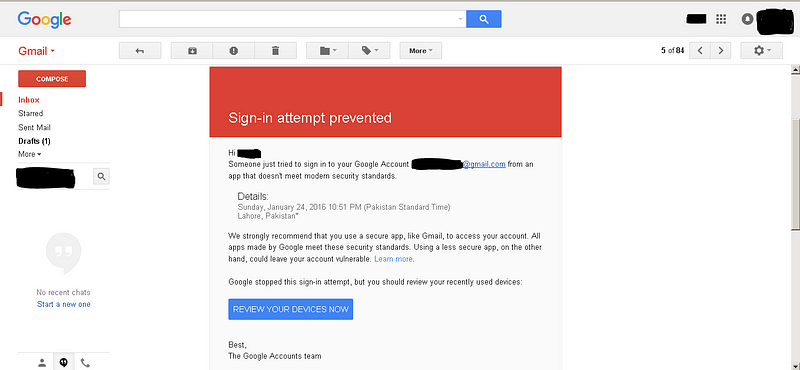Screen dimensions: 800x370
Task: Open Google apps grid icon
Action: coord(721,19)
